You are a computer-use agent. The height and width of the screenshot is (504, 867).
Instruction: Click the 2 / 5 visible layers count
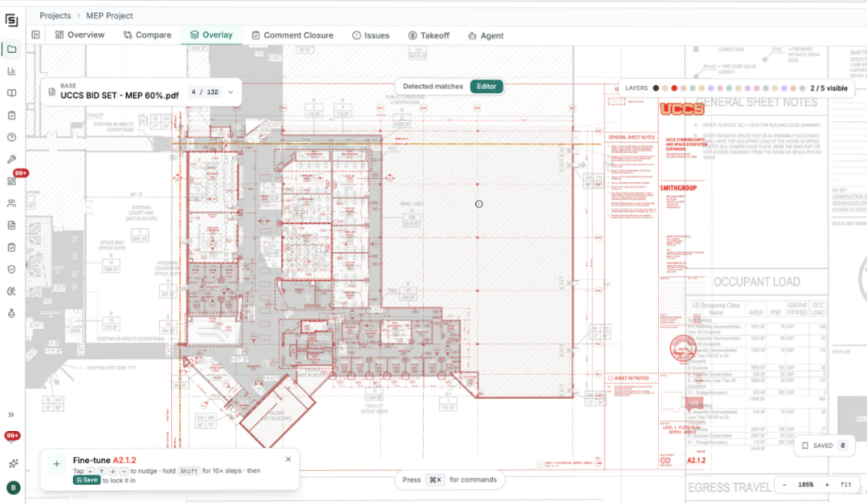pos(828,88)
